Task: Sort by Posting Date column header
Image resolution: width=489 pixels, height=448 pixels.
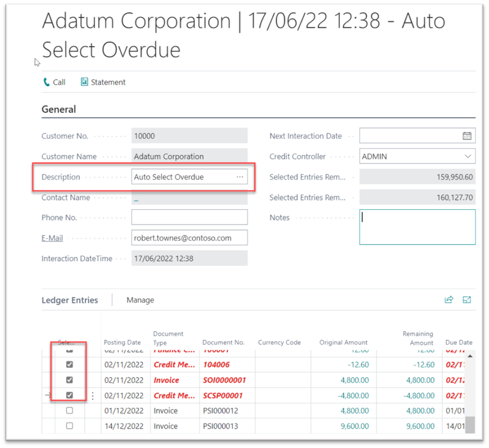Action: tap(122, 342)
